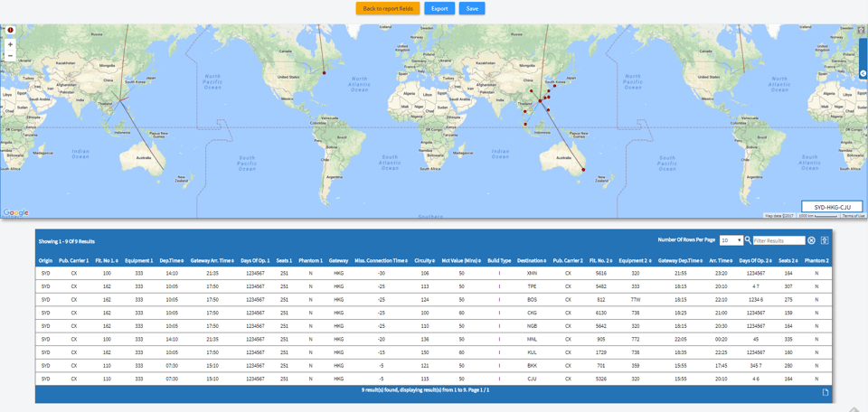Click the Sydney marker on right map
The image size is (868, 412).
click(583, 170)
